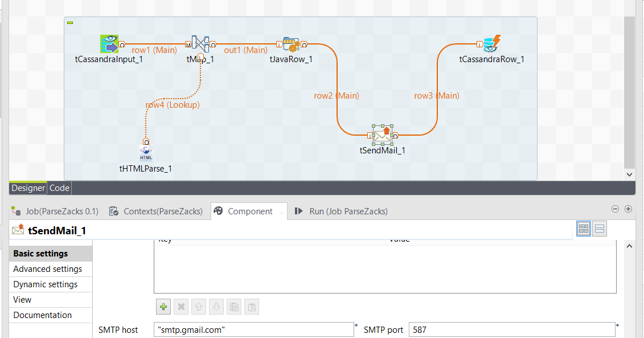644x338 pixels.
Task: Select the tMap_1 component icon
Action: click(200, 43)
